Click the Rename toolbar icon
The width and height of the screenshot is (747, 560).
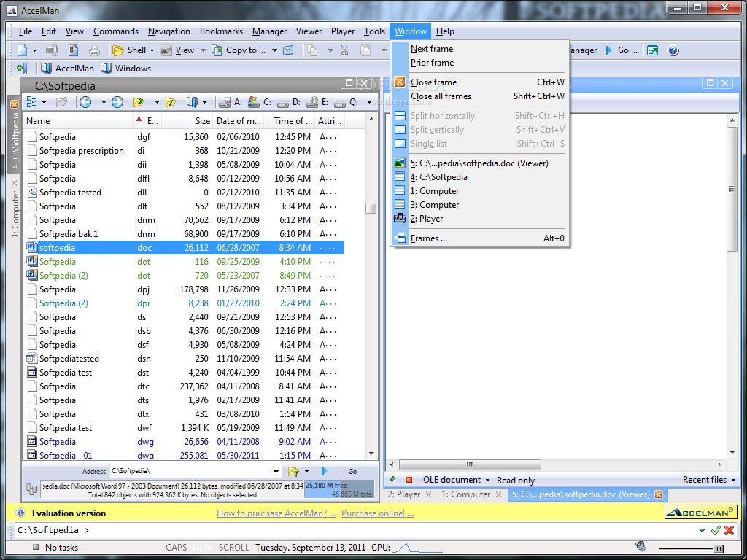pyautogui.click(x=52, y=50)
